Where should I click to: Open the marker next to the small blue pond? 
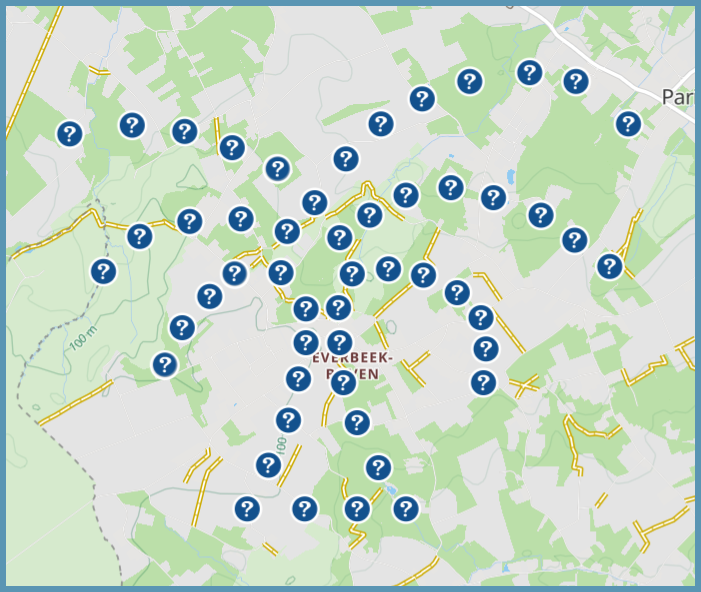492,197
